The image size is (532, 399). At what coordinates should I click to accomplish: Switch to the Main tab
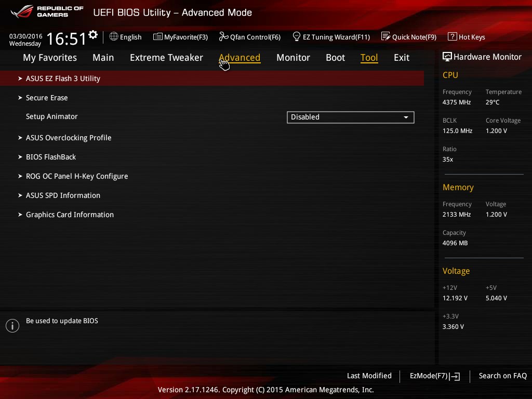click(x=103, y=58)
